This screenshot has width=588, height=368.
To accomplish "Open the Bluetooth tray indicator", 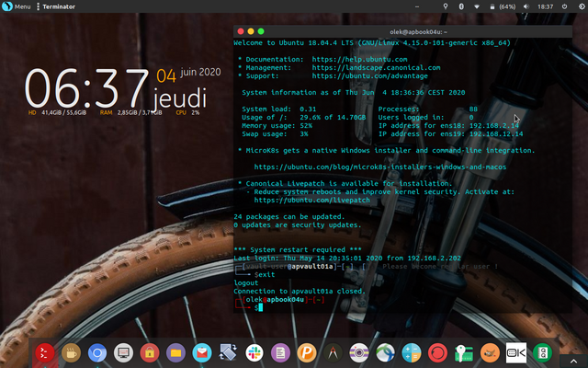I will 461,6.
